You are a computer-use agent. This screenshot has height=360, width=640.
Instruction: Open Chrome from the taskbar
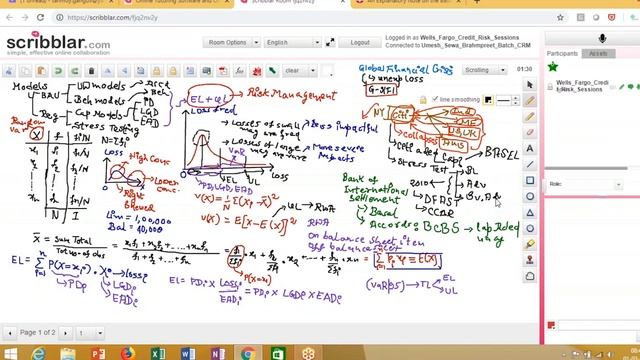tap(247, 353)
